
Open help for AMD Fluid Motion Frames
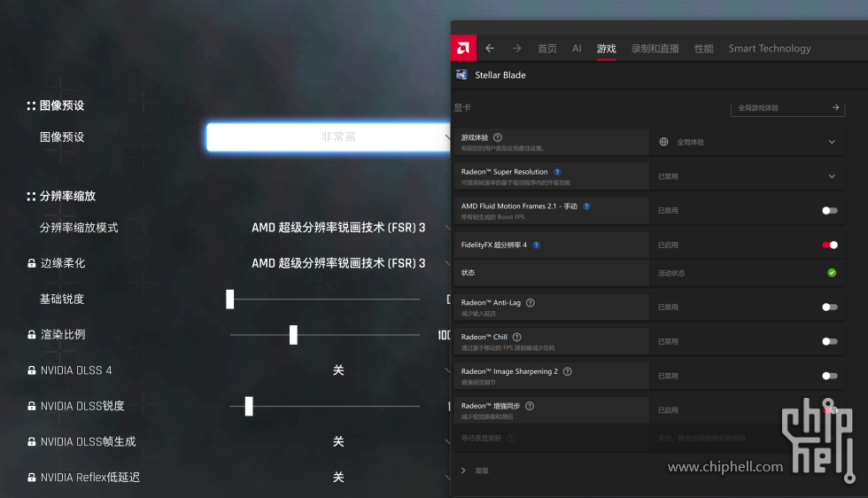tap(586, 206)
